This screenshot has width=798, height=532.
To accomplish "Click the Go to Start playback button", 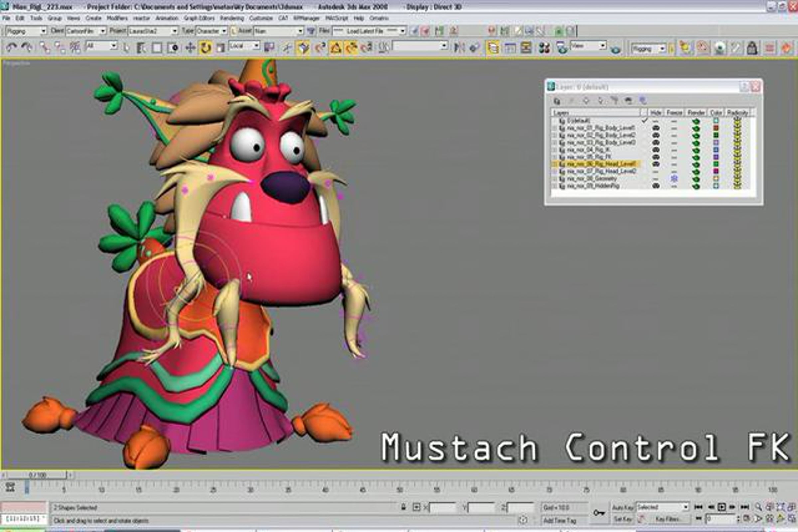I will pyautogui.click(x=698, y=507).
